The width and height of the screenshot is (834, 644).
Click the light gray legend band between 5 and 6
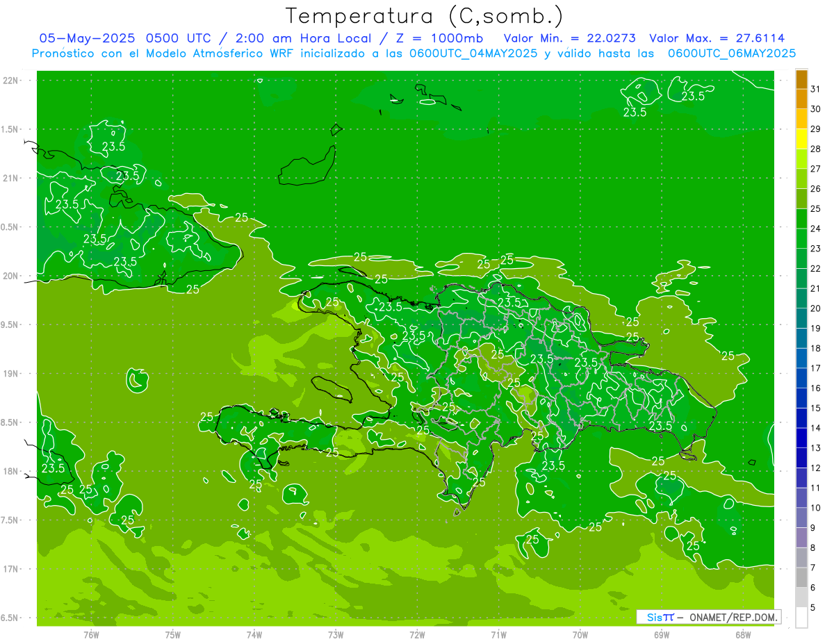pos(801,597)
